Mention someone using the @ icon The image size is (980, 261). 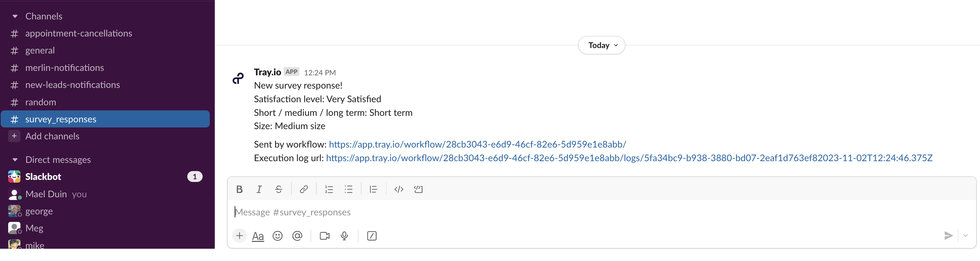[298, 236]
